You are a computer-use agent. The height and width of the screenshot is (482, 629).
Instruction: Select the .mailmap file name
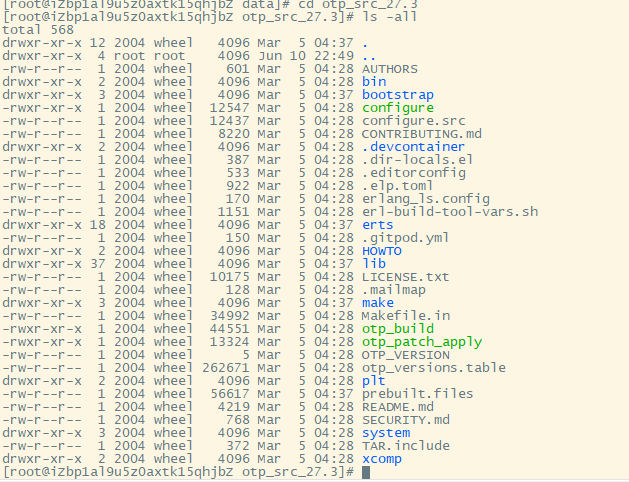394,290
